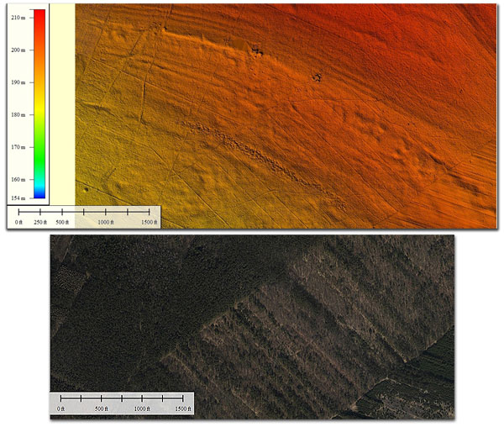Click the LiDAR elevation map image
The image size is (504, 427).
286,116
